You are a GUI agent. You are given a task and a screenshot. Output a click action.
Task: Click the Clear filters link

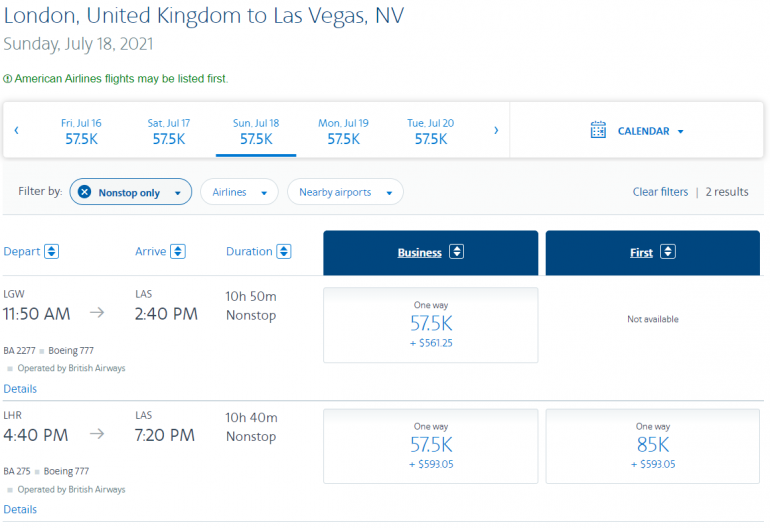[x=660, y=192]
